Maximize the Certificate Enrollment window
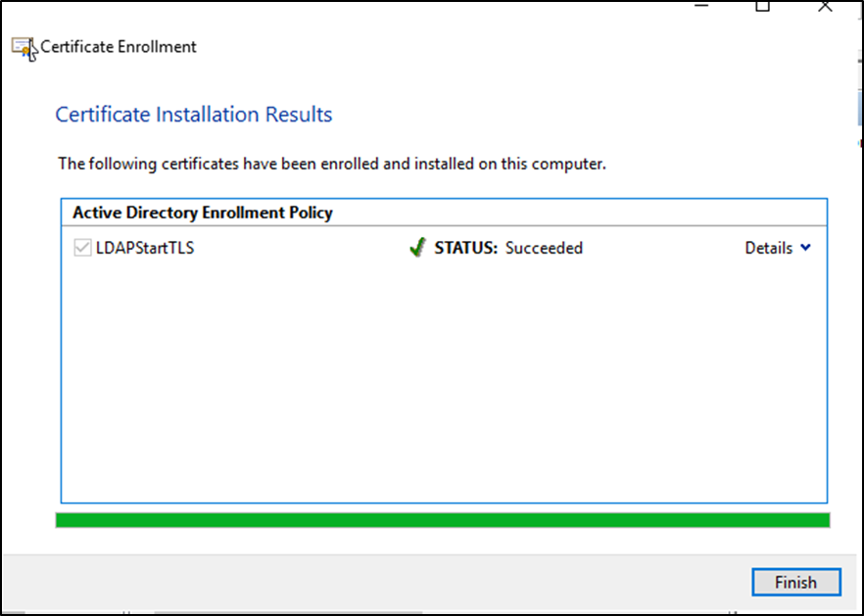 (762, 6)
